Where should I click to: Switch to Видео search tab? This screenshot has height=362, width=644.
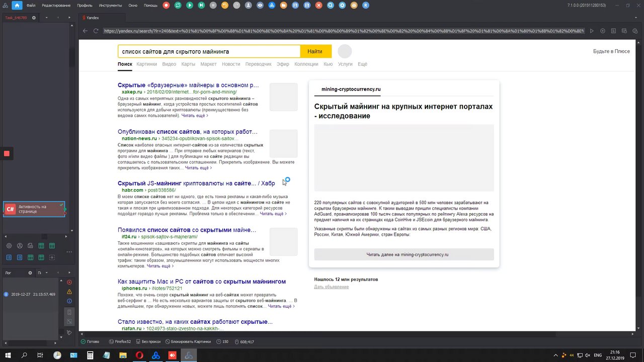coord(169,64)
